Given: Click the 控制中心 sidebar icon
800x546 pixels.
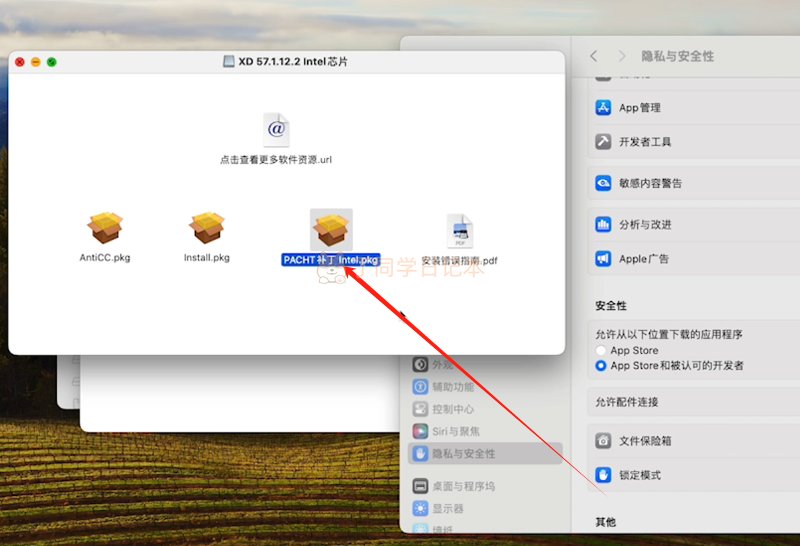Looking at the screenshot, I should pyautogui.click(x=420, y=409).
